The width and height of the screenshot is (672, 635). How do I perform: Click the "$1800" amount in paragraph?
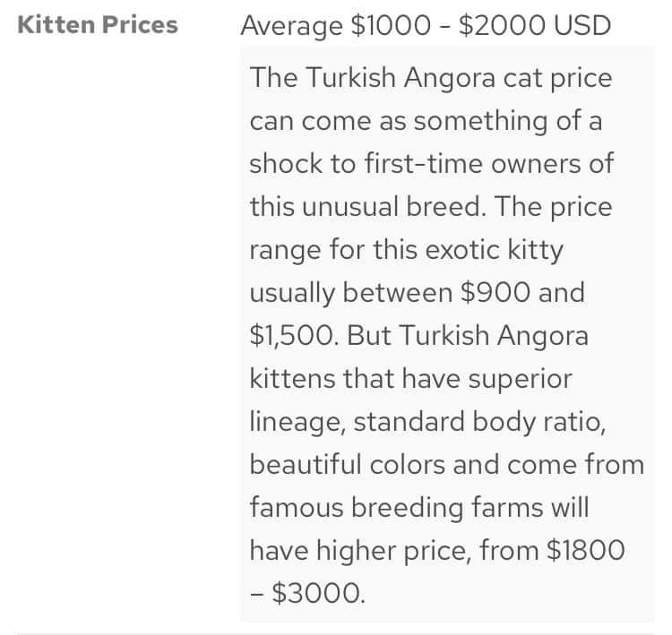coord(586,550)
